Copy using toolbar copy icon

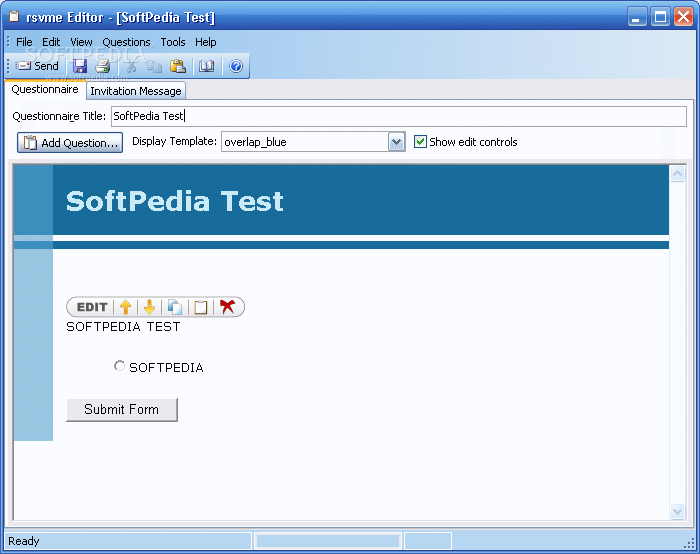pos(154,66)
